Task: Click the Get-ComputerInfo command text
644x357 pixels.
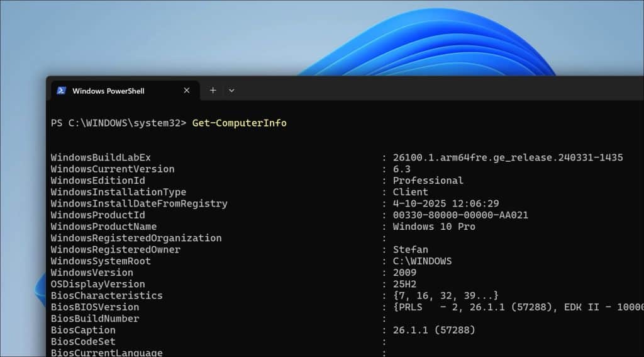Action: point(240,123)
